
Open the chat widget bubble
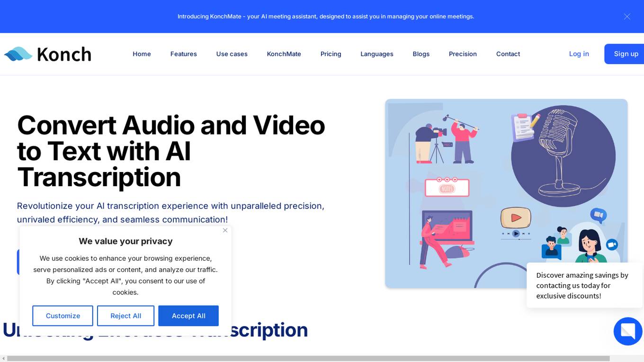(x=628, y=331)
